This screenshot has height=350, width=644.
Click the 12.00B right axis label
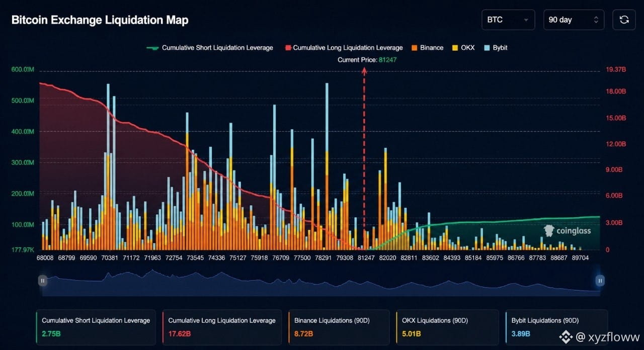616,144
